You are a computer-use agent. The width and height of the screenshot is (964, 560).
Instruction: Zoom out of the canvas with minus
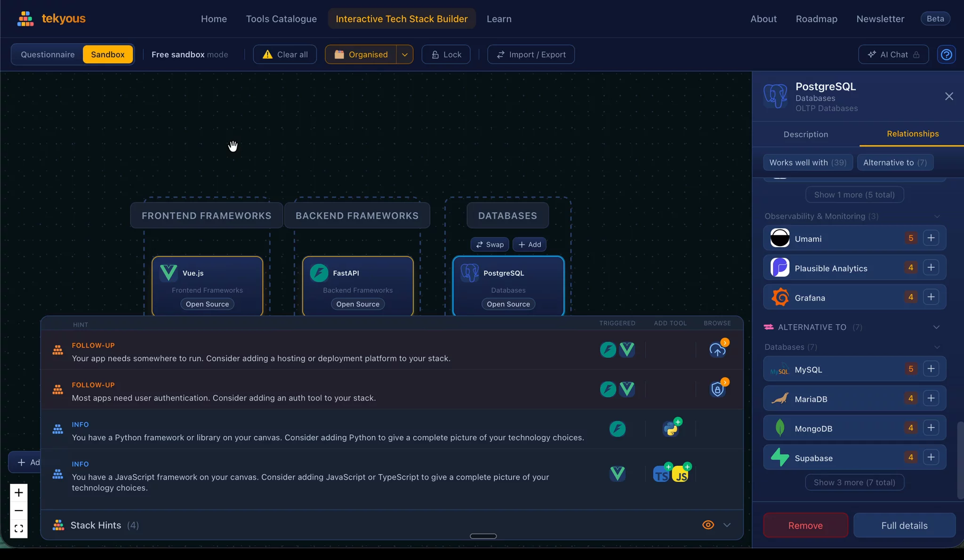point(19,511)
